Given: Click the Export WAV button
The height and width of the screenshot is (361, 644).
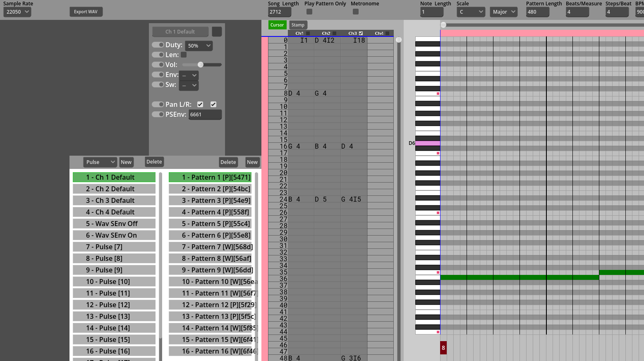Looking at the screenshot, I should click(86, 12).
